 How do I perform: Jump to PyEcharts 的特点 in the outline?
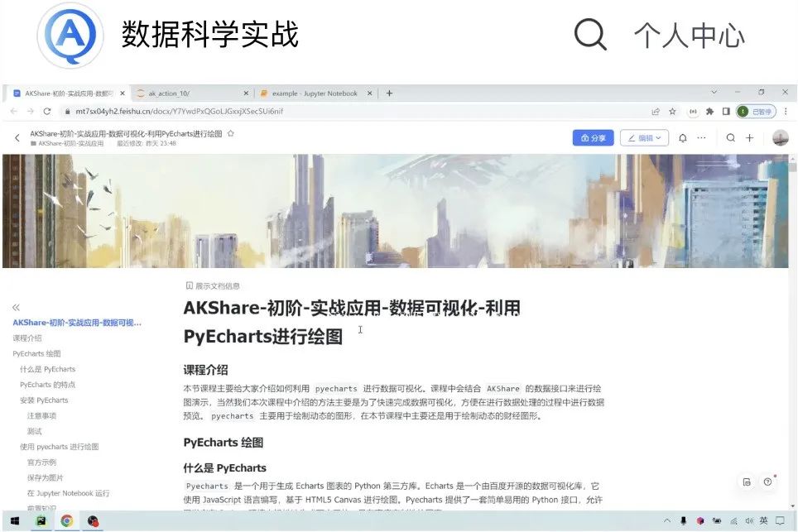tap(47, 385)
